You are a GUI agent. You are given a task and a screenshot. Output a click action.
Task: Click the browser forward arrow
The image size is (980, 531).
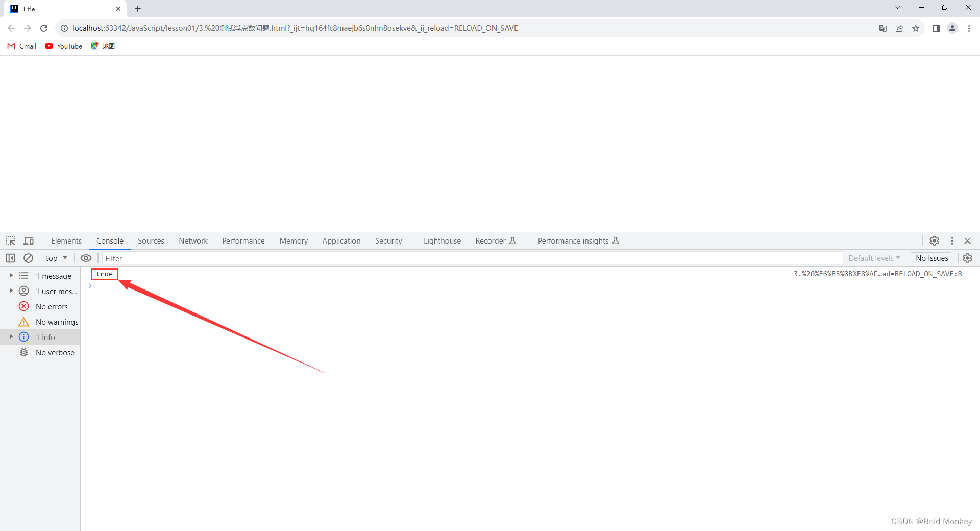[28, 28]
